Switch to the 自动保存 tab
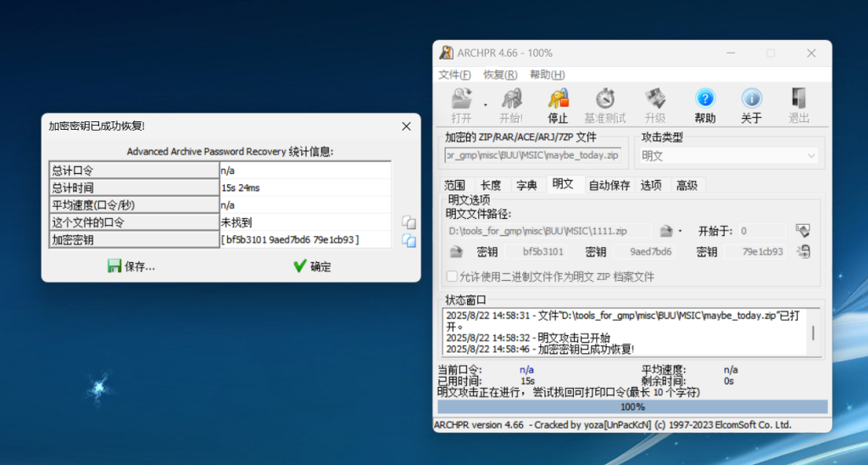The image size is (868, 465). coord(609,185)
